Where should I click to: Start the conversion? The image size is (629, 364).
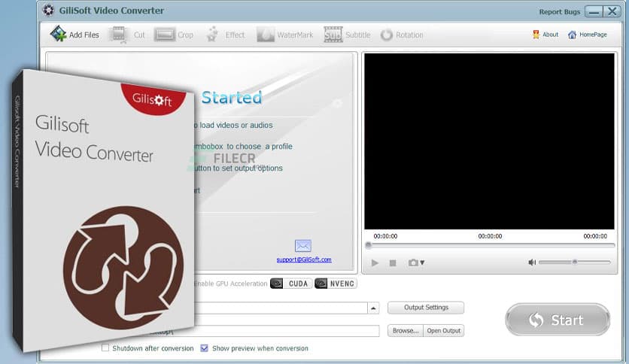pos(558,320)
